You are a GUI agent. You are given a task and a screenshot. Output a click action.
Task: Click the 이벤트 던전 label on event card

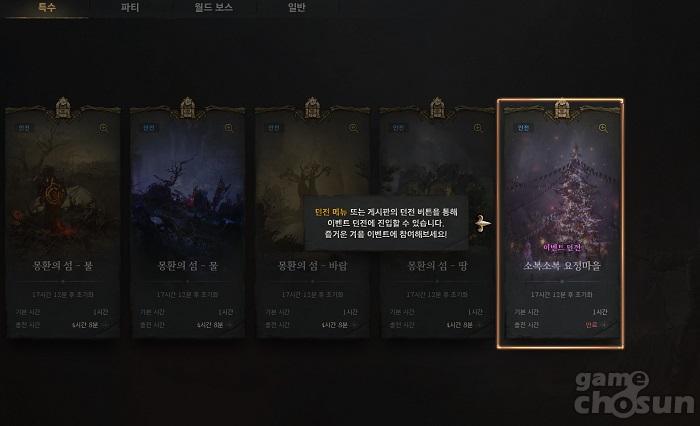point(562,247)
